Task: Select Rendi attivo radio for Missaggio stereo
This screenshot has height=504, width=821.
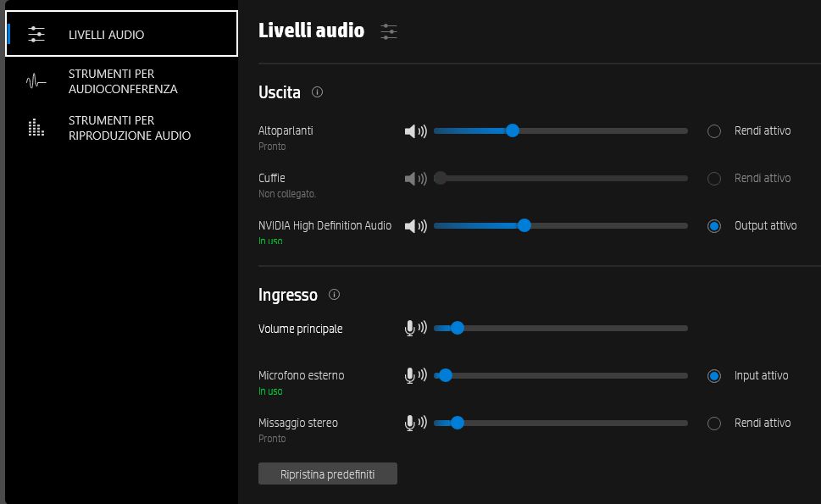Action: pyautogui.click(x=714, y=424)
